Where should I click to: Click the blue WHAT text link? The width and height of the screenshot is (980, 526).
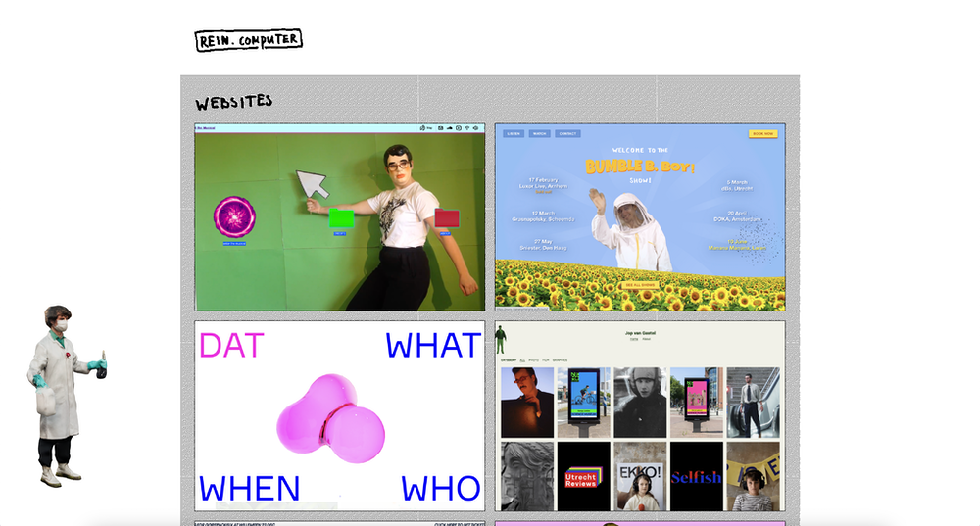coord(432,346)
